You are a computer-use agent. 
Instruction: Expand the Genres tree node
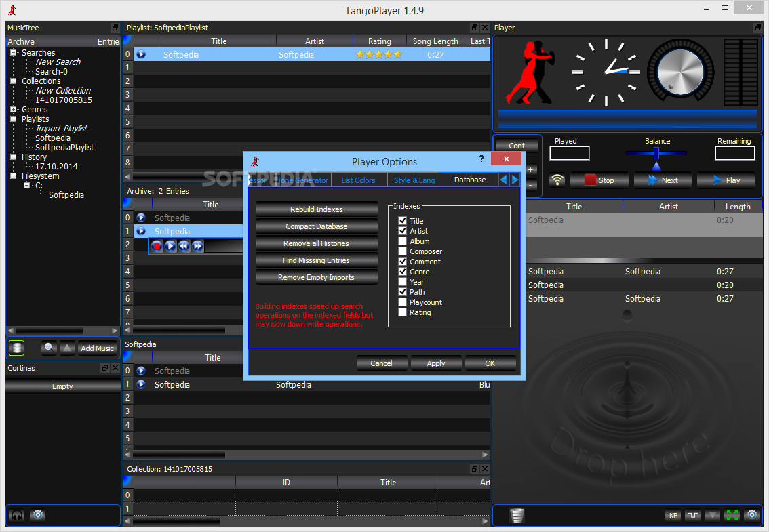coord(14,109)
